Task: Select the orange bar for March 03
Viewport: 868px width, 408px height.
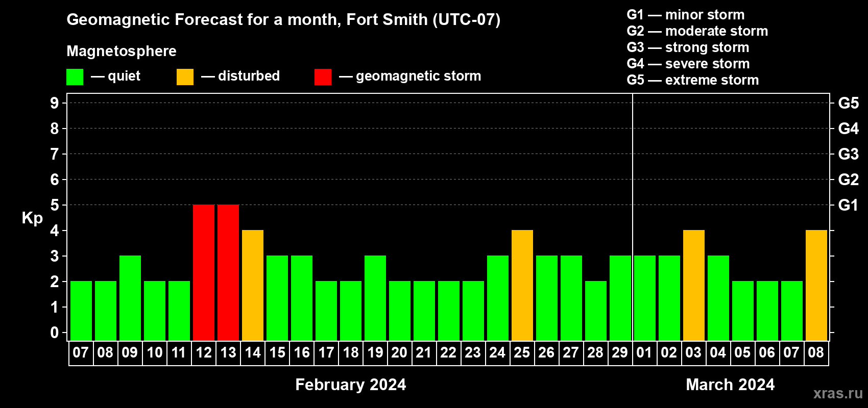Action: click(x=694, y=285)
